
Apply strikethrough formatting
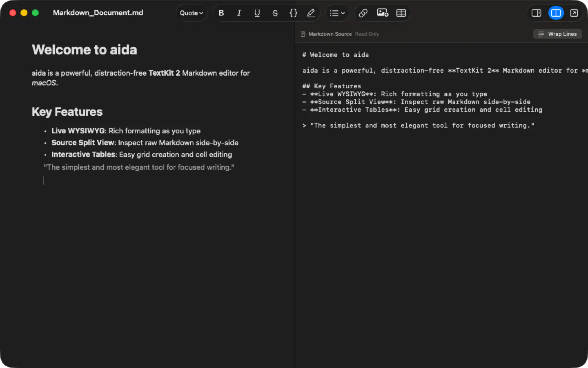tap(275, 13)
